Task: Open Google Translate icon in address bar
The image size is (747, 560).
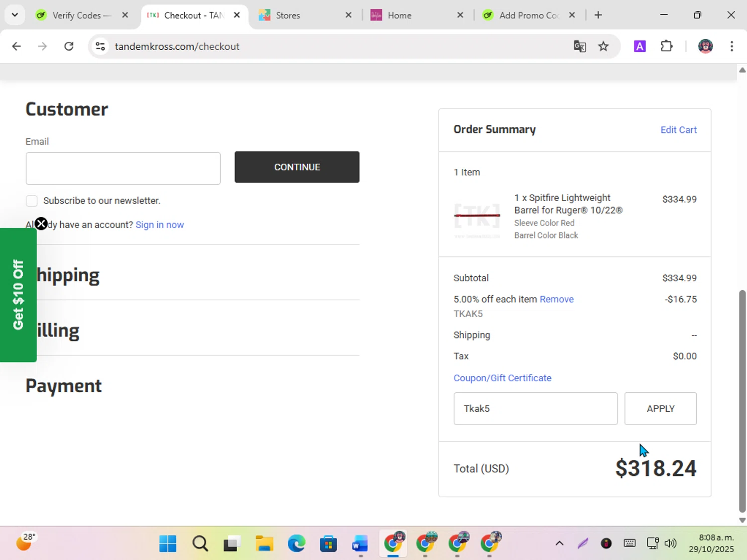Action: click(x=580, y=46)
